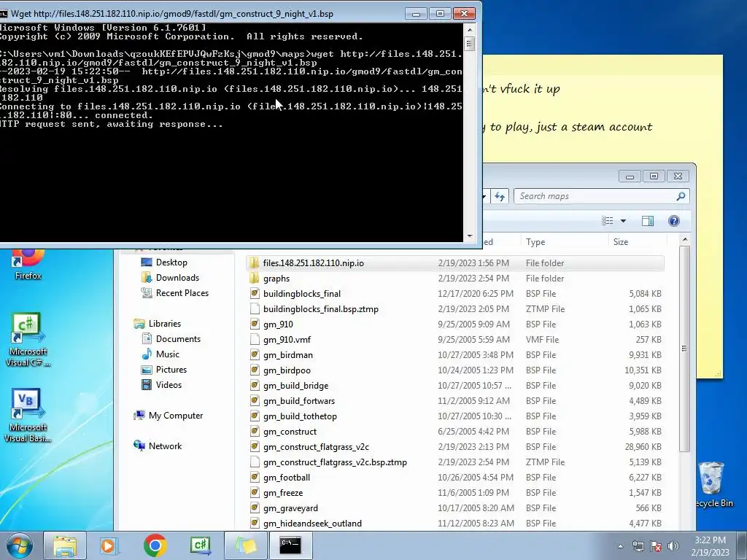Open Music library in navigation pane

click(x=160, y=354)
